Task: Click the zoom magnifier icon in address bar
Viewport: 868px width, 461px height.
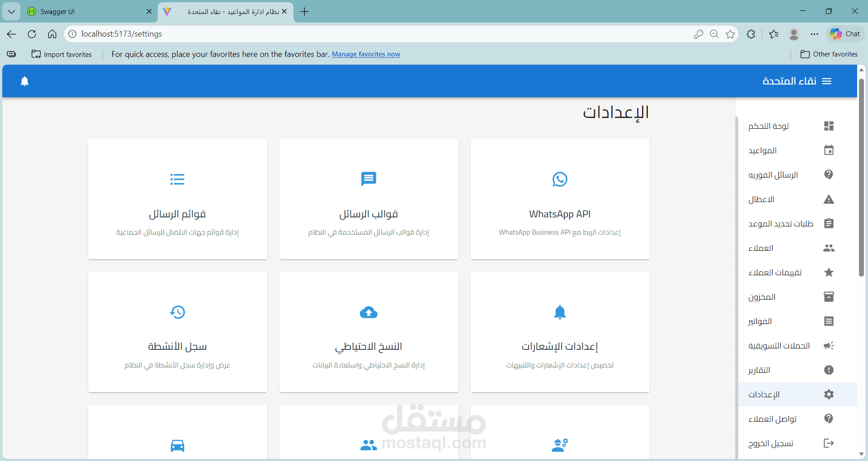Action: pos(714,34)
